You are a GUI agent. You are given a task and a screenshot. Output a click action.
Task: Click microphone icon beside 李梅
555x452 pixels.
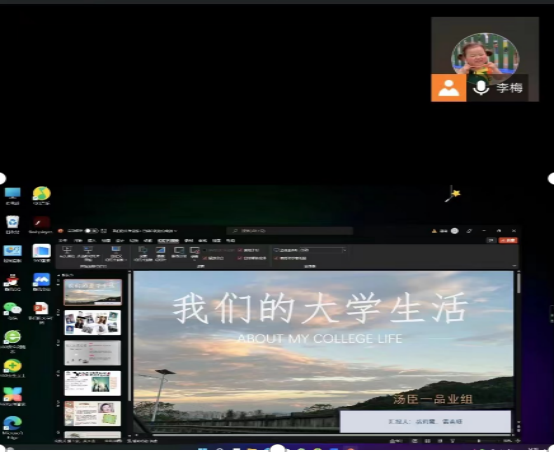point(481,87)
